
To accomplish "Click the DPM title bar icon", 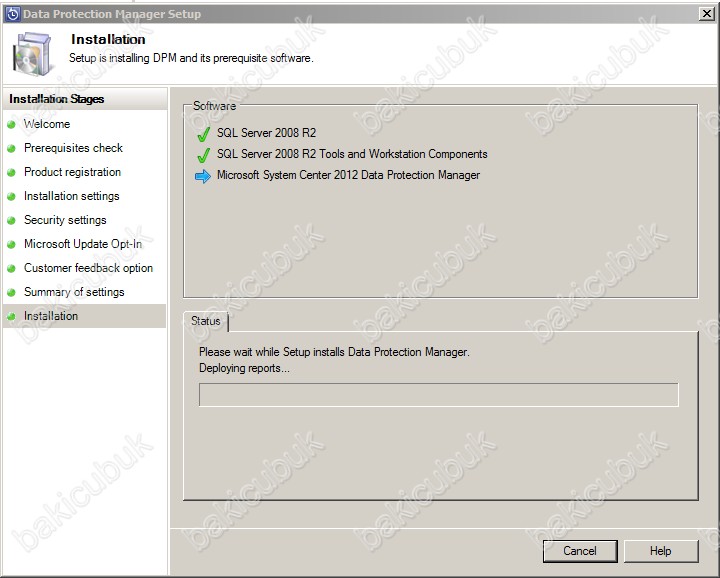I will coord(12,14).
